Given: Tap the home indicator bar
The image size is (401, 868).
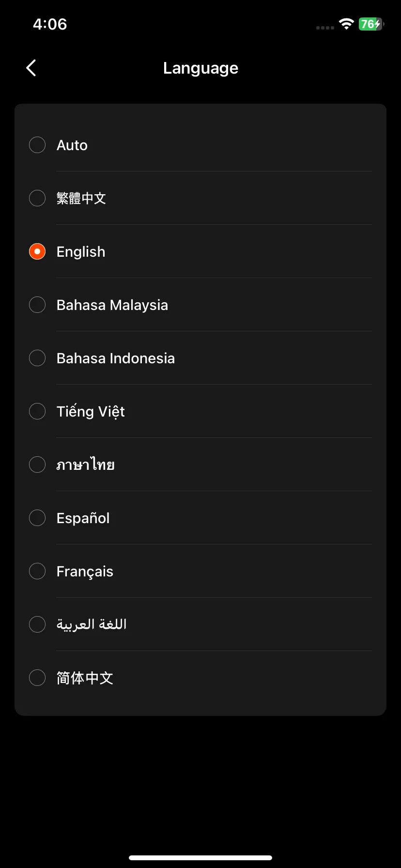Looking at the screenshot, I should coord(200,858).
